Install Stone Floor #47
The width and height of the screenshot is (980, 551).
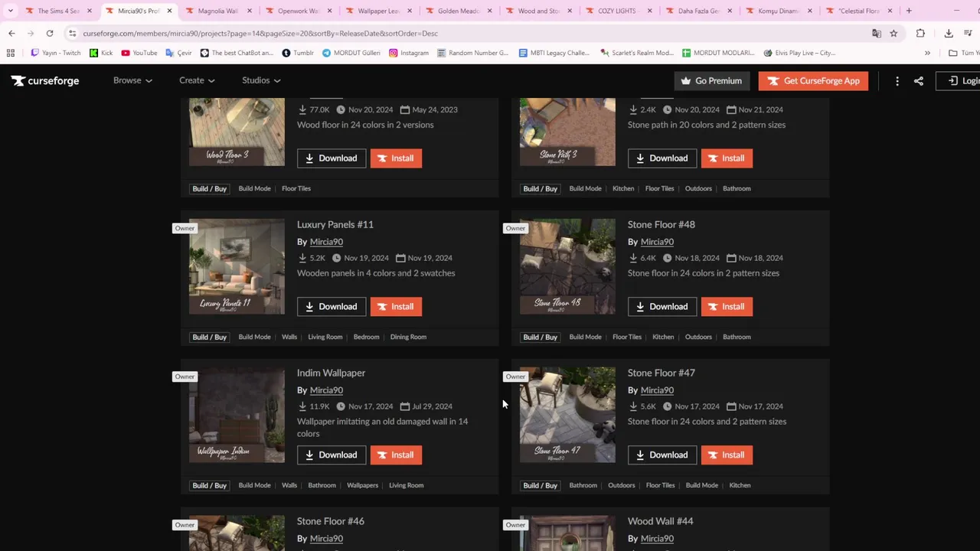[727, 455]
